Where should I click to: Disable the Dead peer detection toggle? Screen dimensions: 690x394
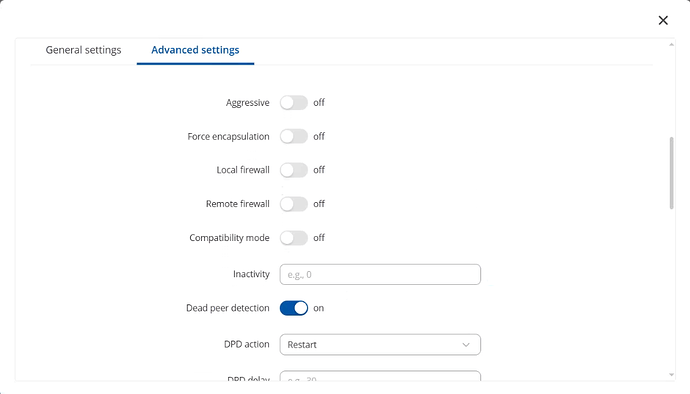point(294,308)
